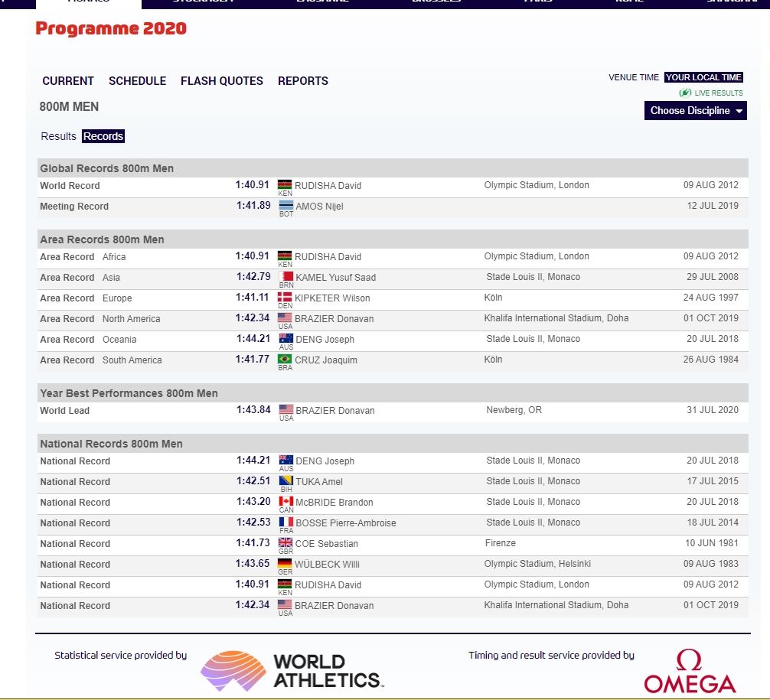Click the Bahrain flag beside KAMEL Yusuf Saad
Image resolution: width=770 pixels, height=700 pixels.
click(285, 277)
